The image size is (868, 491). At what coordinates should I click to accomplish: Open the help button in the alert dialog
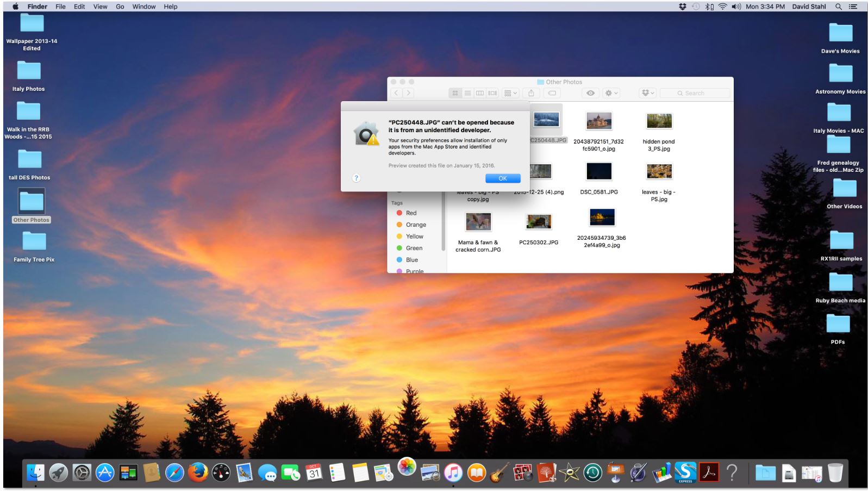(x=356, y=178)
